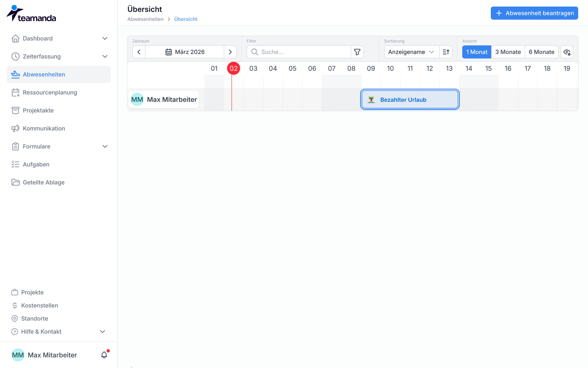Click the Formulare clipboard icon

[16, 147]
